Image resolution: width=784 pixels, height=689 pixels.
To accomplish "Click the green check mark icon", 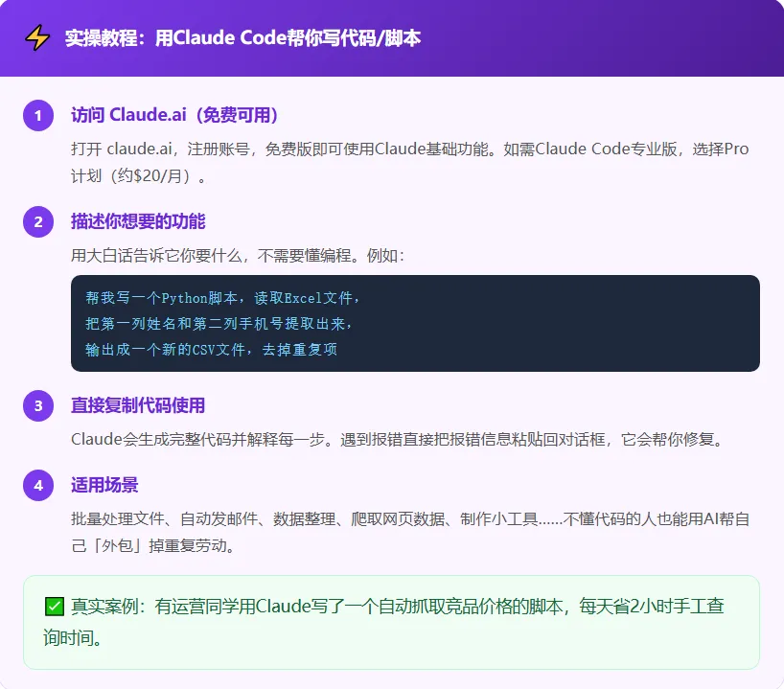I will [54, 607].
